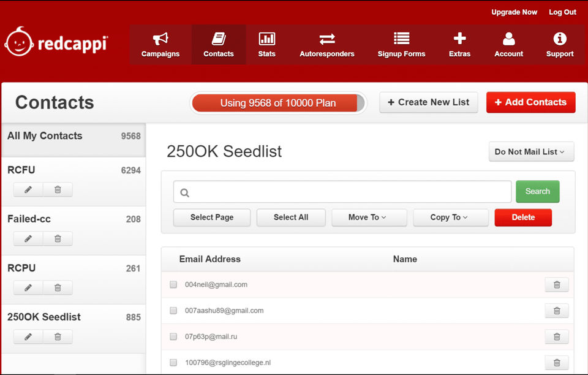Edit the 250OK Seedlist sidebar entry
Screen dimensions: 588x375
tap(28, 337)
